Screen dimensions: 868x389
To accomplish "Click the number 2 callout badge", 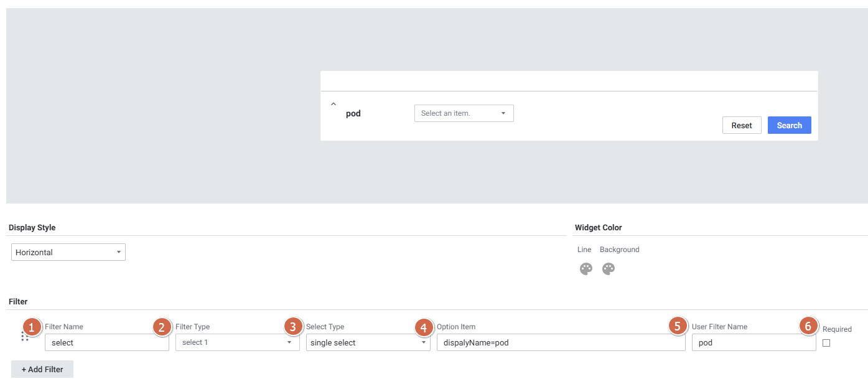I will coord(162,326).
